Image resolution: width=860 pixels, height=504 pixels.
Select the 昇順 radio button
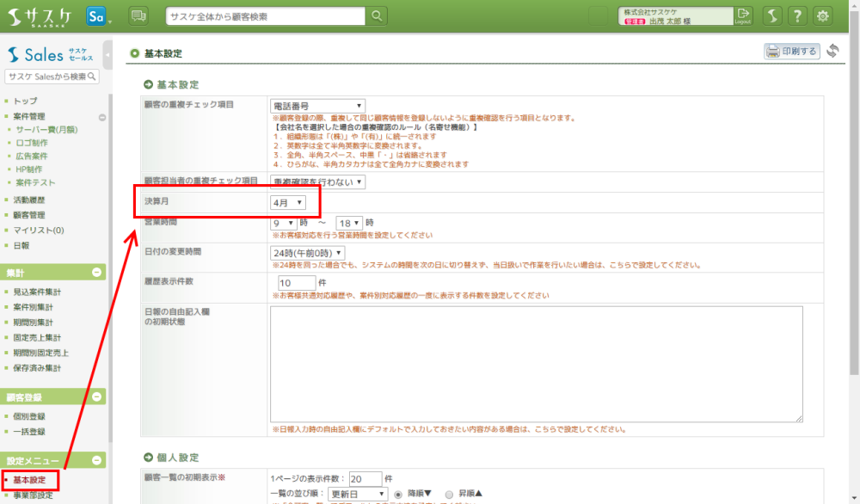point(449,494)
